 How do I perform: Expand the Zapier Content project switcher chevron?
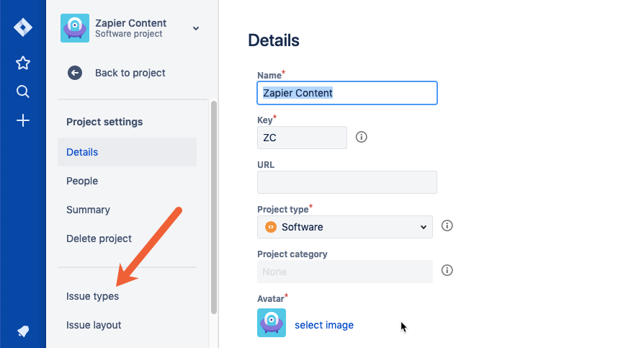(196, 28)
